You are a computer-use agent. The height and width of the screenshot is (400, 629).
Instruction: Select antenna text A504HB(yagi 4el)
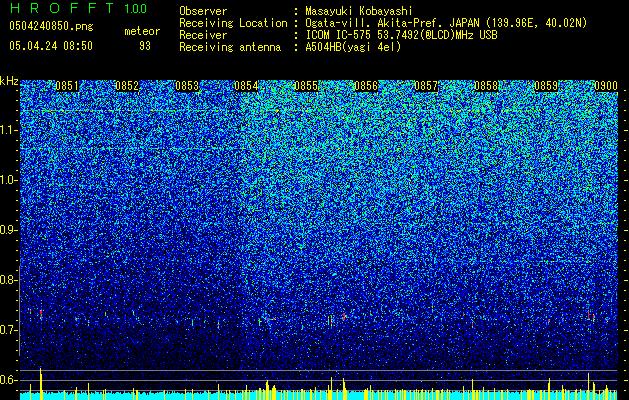[x=353, y=47]
